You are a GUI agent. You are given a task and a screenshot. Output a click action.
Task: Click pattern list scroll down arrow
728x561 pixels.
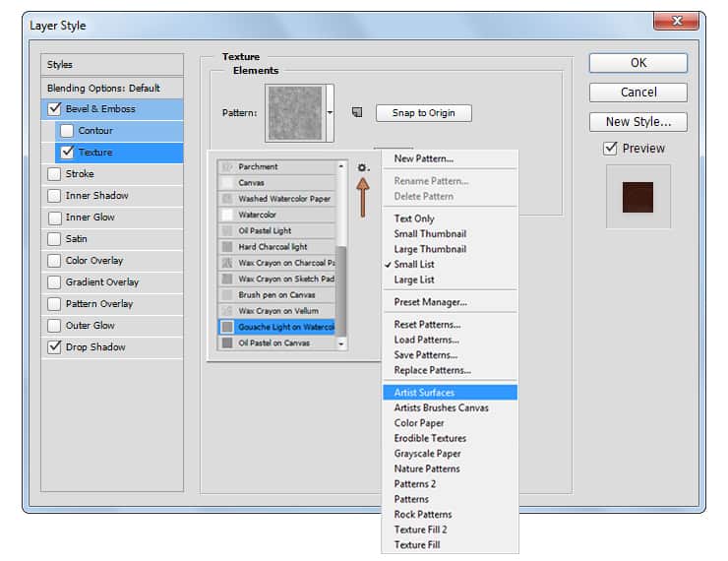click(x=341, y=343)
